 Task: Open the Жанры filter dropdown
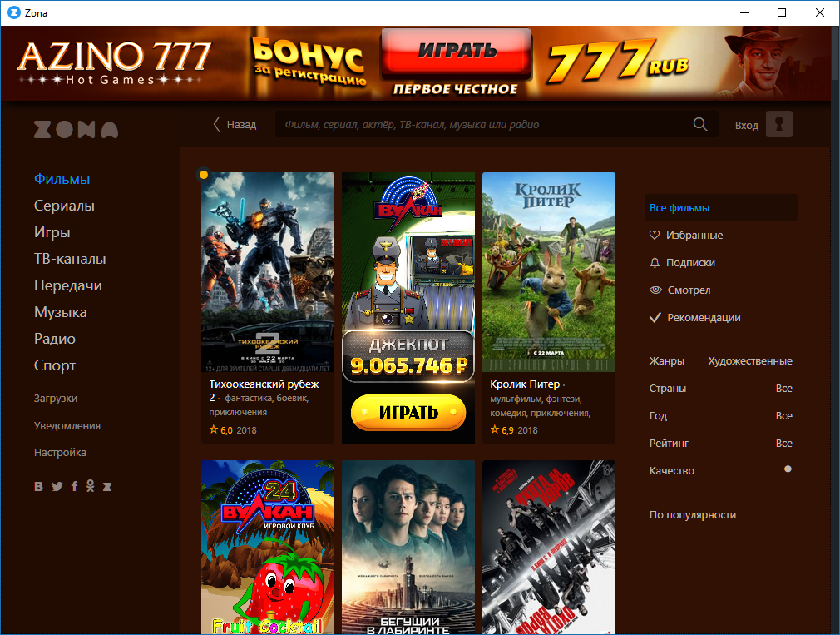(720, 360)
